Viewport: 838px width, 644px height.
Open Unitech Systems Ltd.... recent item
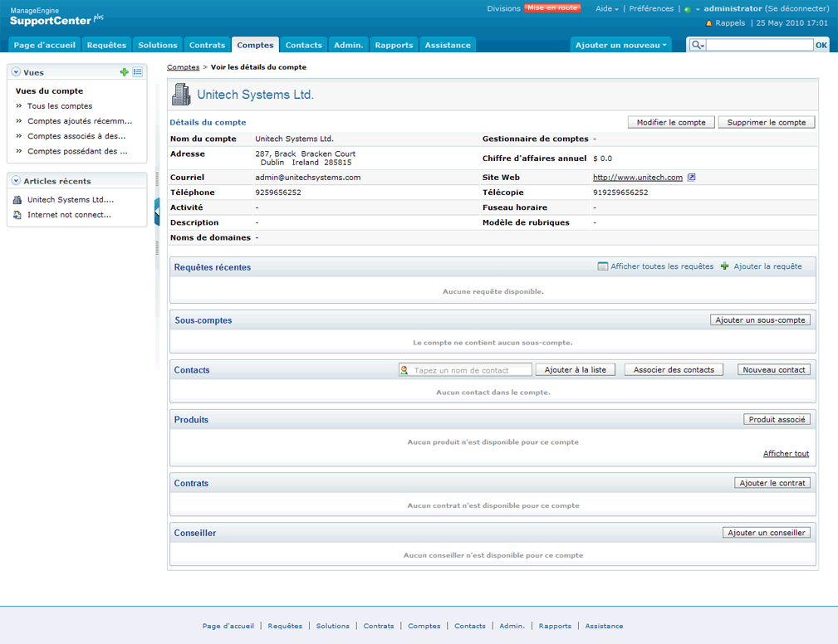[71, 200]
